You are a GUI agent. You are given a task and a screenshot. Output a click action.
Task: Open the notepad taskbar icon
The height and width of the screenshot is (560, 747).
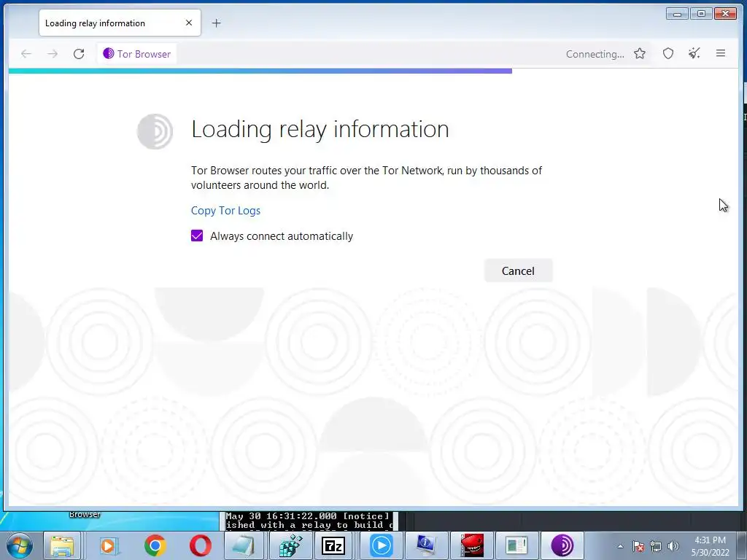pos(244,545)
